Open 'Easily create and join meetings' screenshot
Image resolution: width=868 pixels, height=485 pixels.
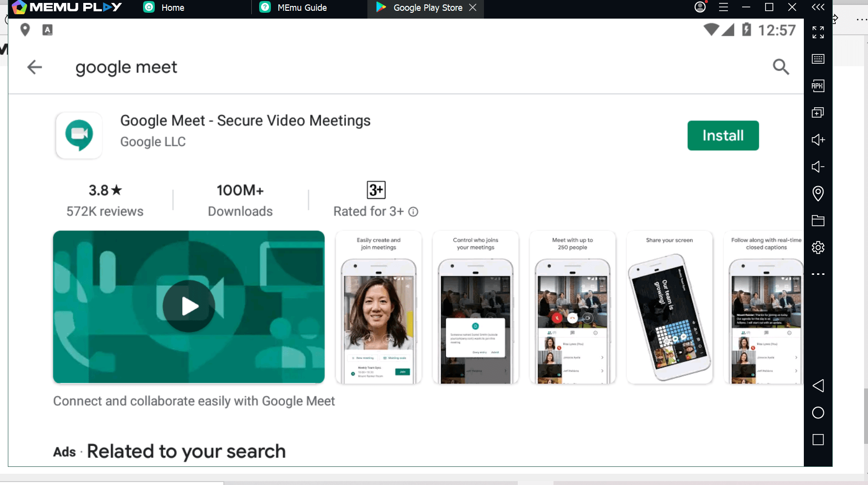coord(379,307)
